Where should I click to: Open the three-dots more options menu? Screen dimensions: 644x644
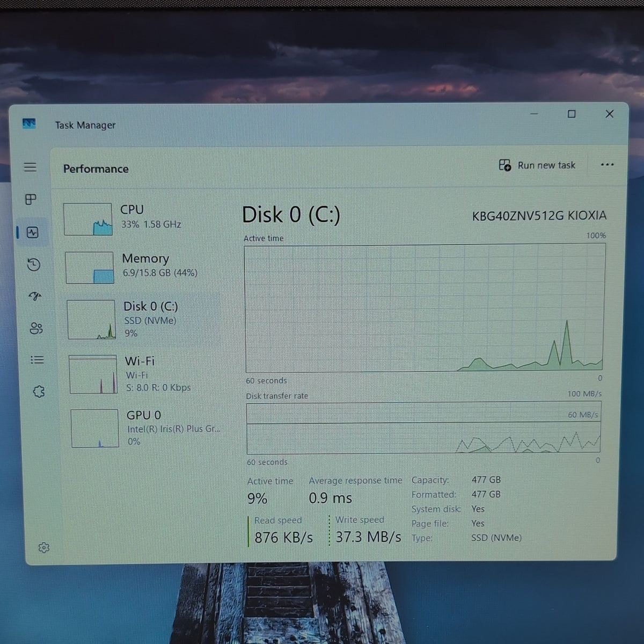point(607,165)
